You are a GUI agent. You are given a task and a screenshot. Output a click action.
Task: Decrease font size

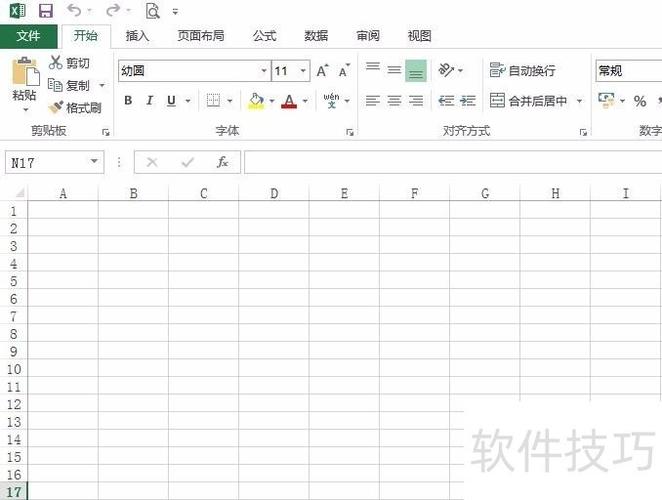click(x=345, y=71)
